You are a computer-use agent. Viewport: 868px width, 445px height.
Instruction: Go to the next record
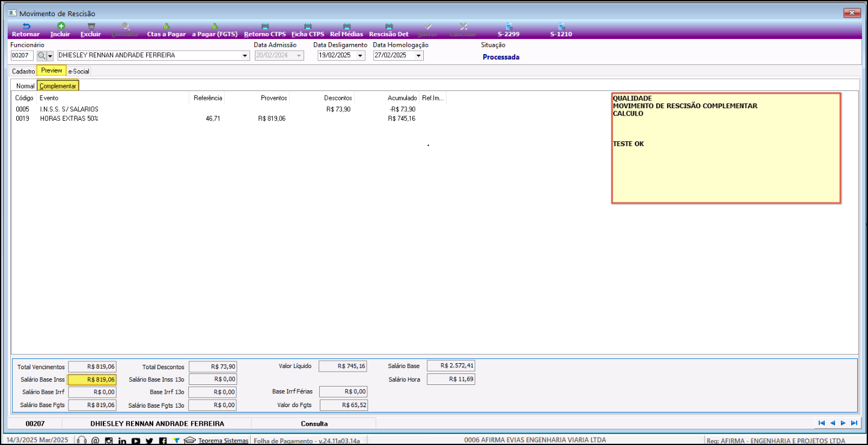point(843,423)
